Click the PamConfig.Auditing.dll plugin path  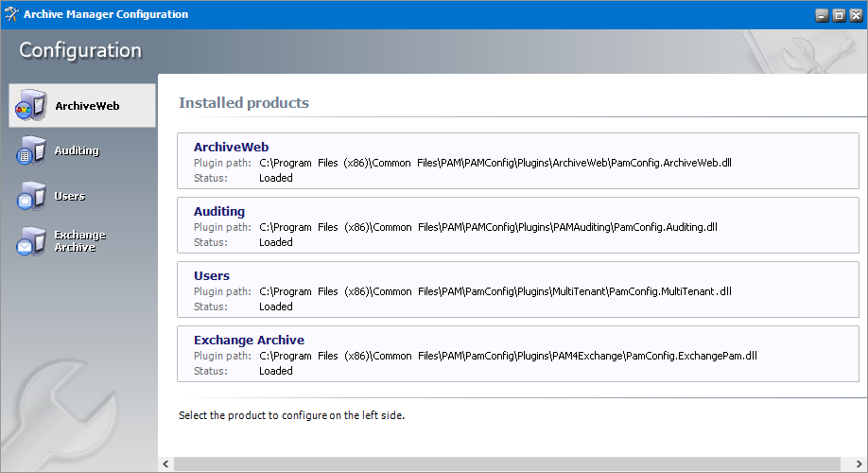point(488,227)
